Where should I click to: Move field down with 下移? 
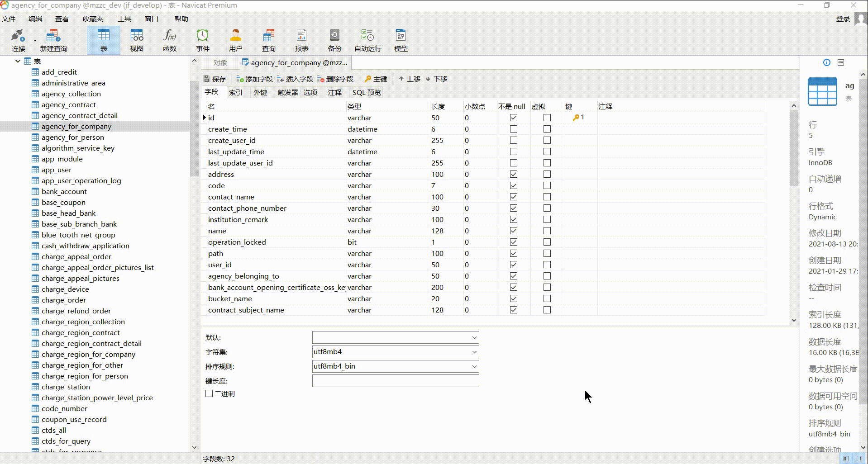436,79
